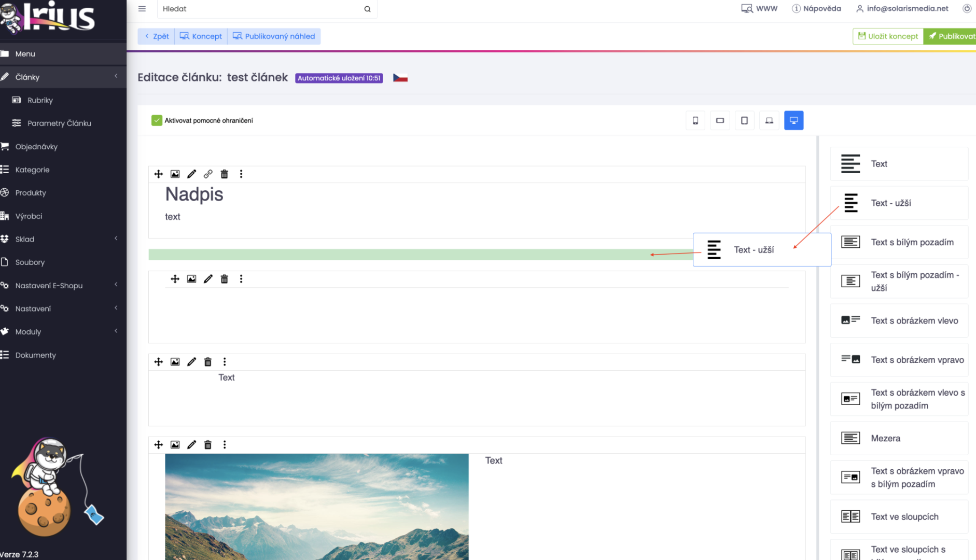The height and width of the screenshot is (560, 976).
Task: Open the info@solarismedia.net account menu
Action: pyautogui.click(x=902, y=8)
